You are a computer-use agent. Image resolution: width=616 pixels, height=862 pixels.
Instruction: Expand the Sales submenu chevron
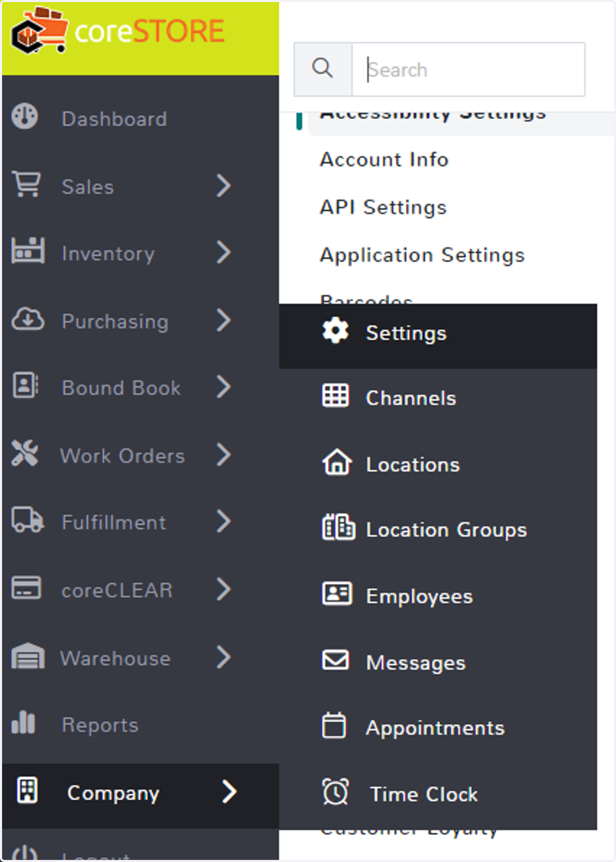coord(223,185)
